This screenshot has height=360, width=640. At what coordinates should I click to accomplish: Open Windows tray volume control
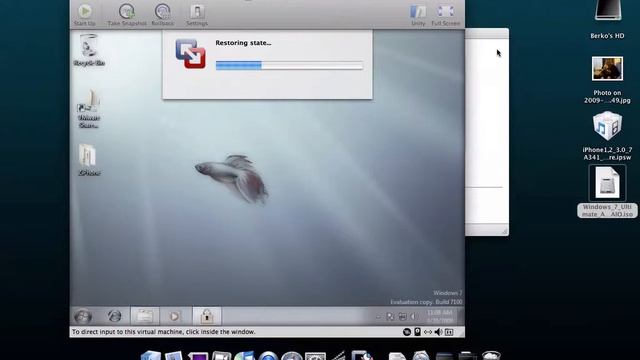[413, 317]
